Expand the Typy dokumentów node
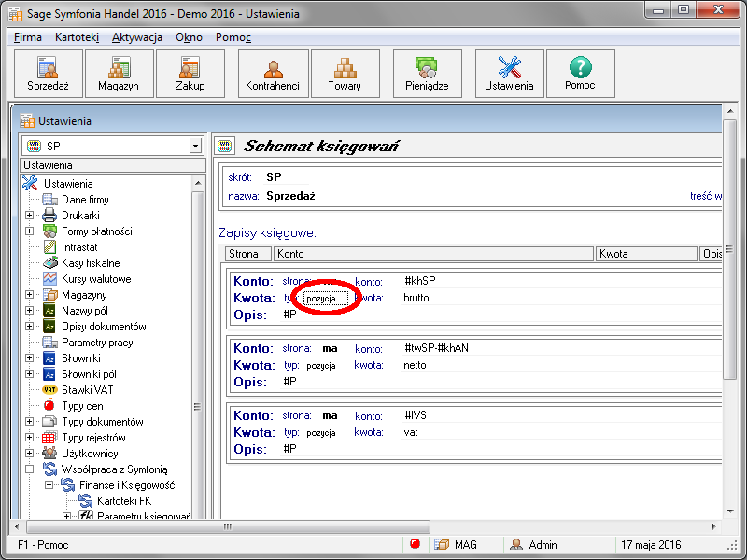 point(30,422)
